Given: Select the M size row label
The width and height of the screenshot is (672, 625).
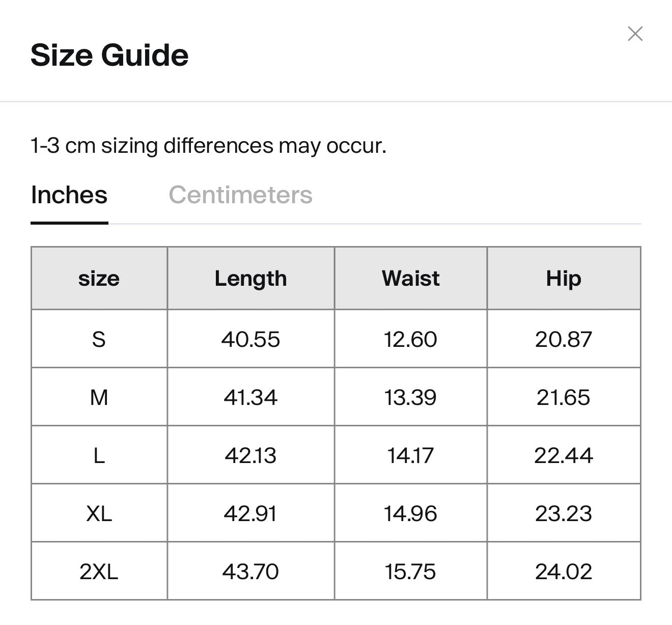Looking at the screenshot, I should [99, 397].
